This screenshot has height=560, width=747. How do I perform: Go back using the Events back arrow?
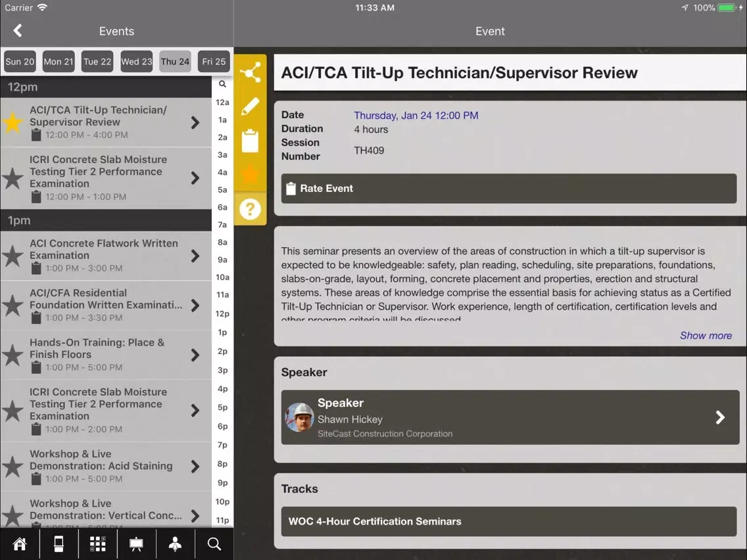coord(18,31)
